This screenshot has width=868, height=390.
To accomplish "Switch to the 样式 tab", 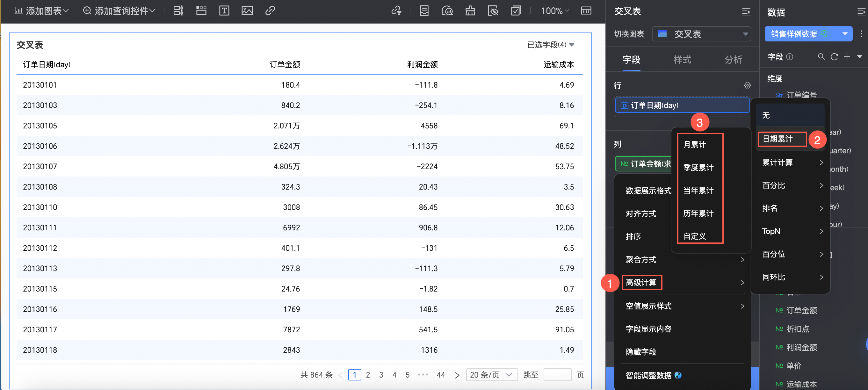I will 682,60.
